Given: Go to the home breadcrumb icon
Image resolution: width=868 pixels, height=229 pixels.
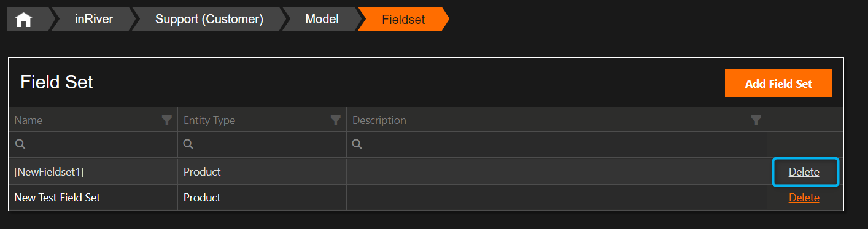Looking at the screenshot, I should click(x=23, y=20).
